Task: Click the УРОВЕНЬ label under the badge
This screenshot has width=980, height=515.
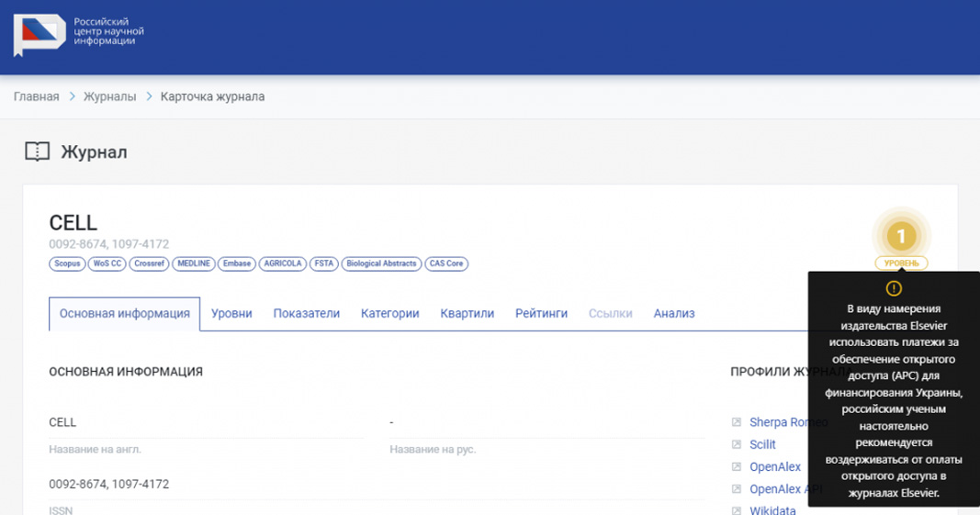Action: point(901,263)
